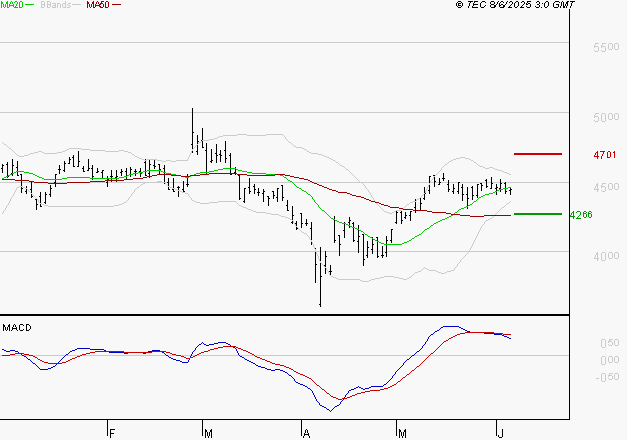Click the BBands legend label
This screenshot has height=440, width=627.
55,5
